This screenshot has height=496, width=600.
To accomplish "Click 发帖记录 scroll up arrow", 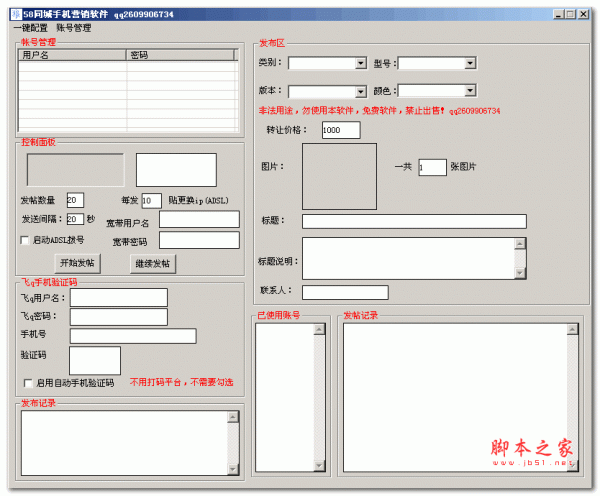I will click(572, 329).
